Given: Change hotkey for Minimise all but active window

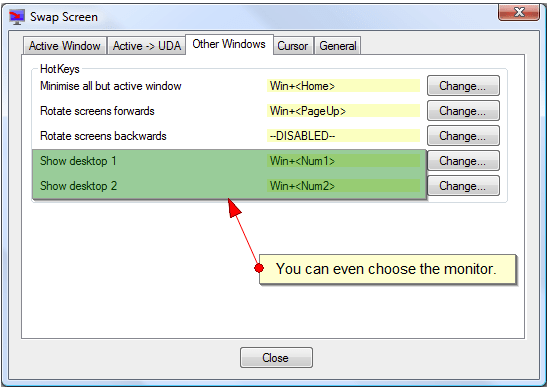Looking at the screenshot, I should tap(463, 86).
